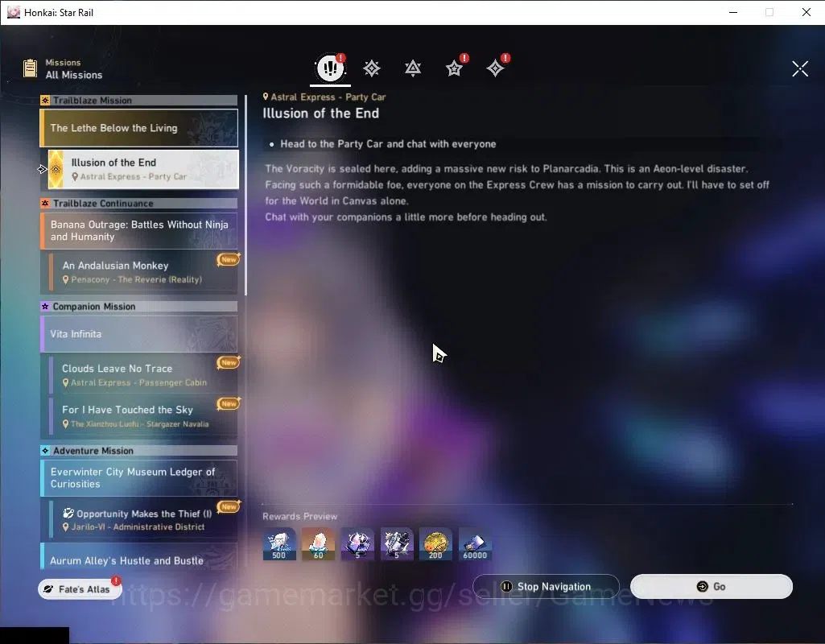Viewport: 825px width, 644px height.
Task: Click Stop Navigation button
Action: coord(547,586)
